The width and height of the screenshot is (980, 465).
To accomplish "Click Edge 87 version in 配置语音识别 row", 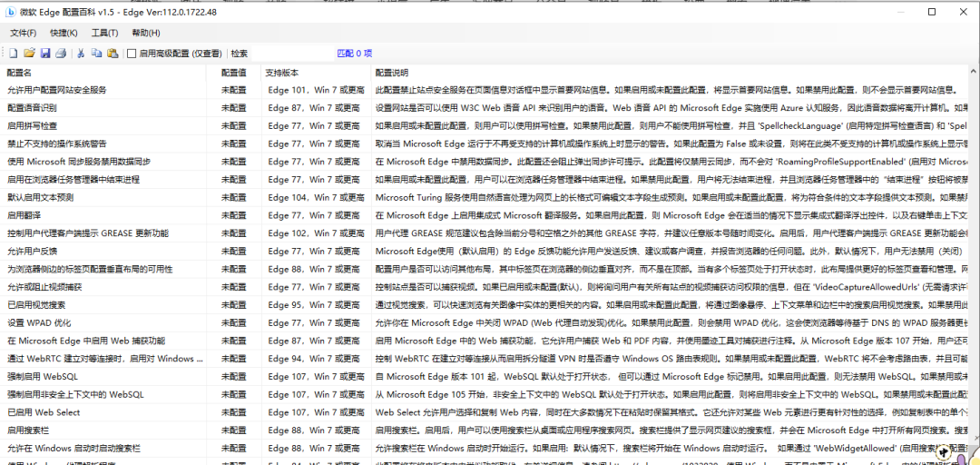I will tap(314, 108).
